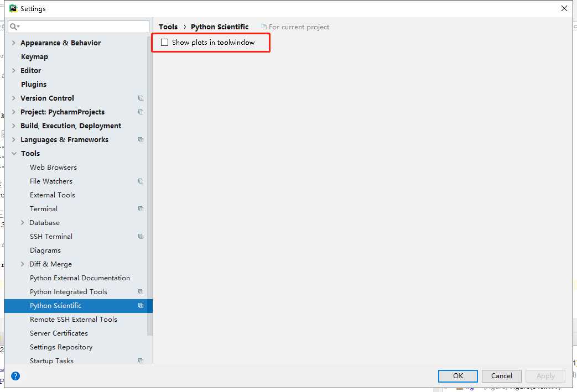Click the help question mark icon
The width and height of the screenshot is (577, 392).
point(15,376)
